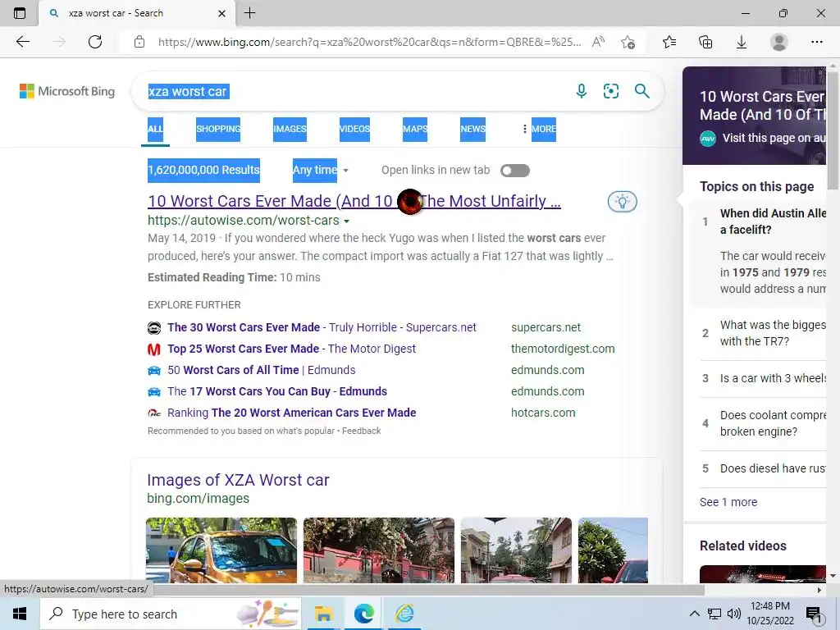Click the scroll right arrow at bottom
Image resolution: width=840 pixels, height=630 pixels.
[819, 590]
